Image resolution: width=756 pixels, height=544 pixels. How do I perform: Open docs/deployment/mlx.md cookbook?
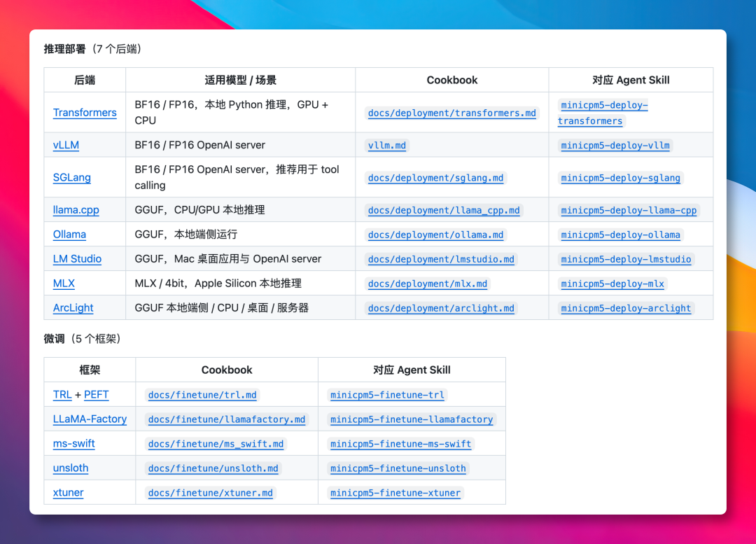point(428,284)
